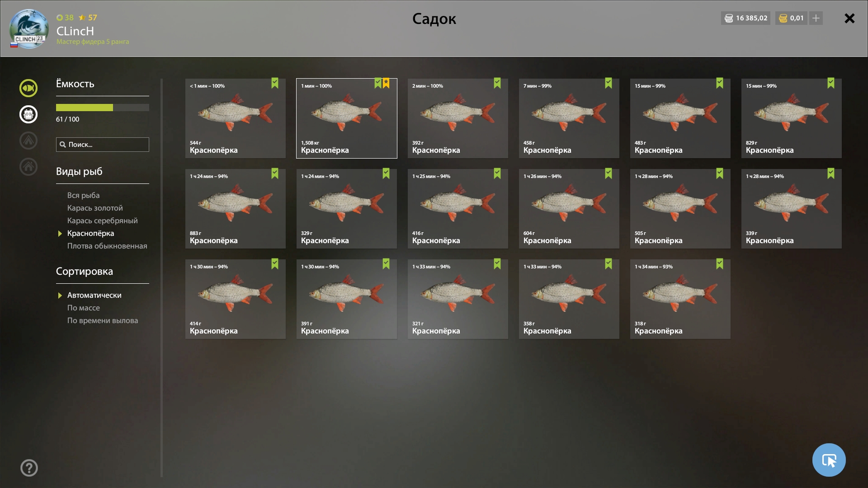Filter by Вся рыба
868x488 pixels.
coord(83,195)
